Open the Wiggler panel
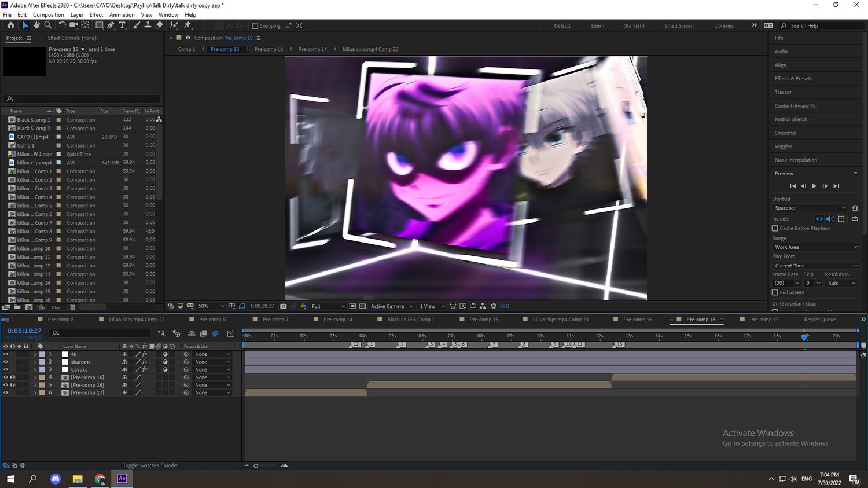The width and height of the screenshot is (868, 488). 784,146
